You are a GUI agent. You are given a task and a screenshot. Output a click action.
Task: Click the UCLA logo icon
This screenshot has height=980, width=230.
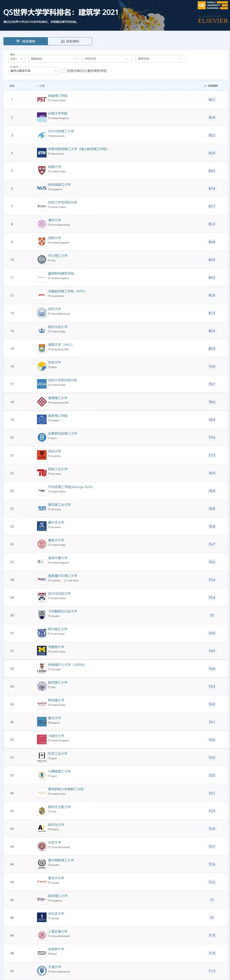(42, 384)
